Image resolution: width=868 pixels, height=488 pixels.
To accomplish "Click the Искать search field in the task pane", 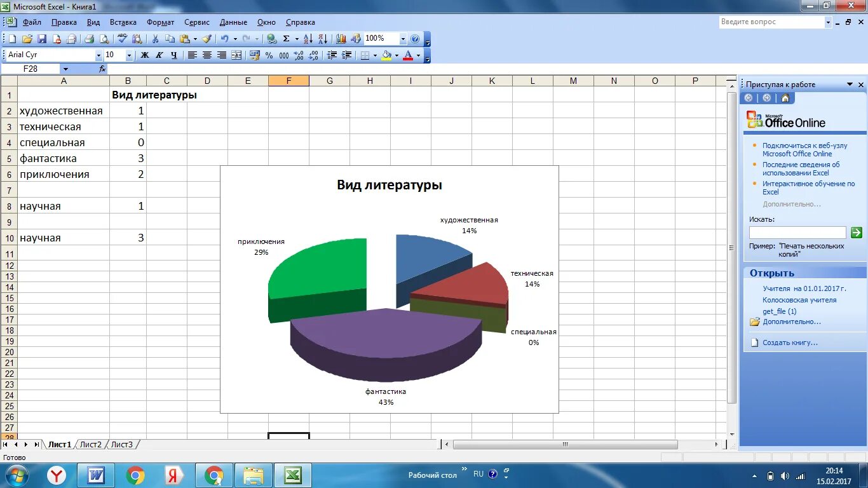I will 797,233.
